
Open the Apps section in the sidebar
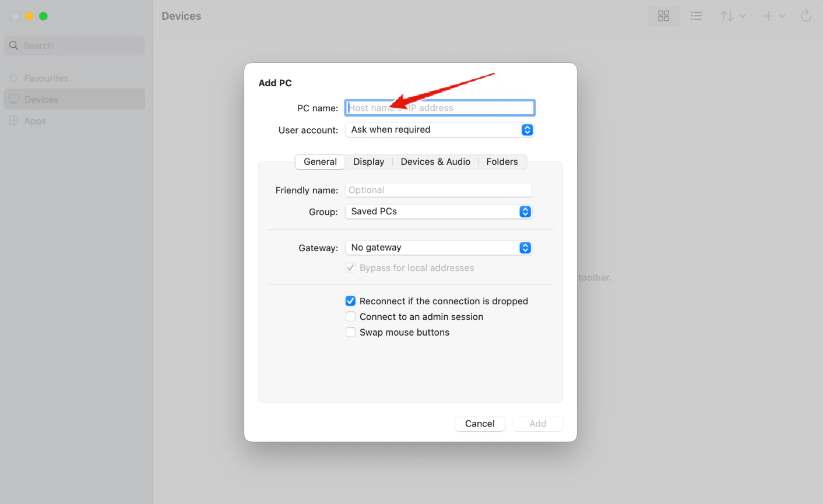[x=36, y=121]
